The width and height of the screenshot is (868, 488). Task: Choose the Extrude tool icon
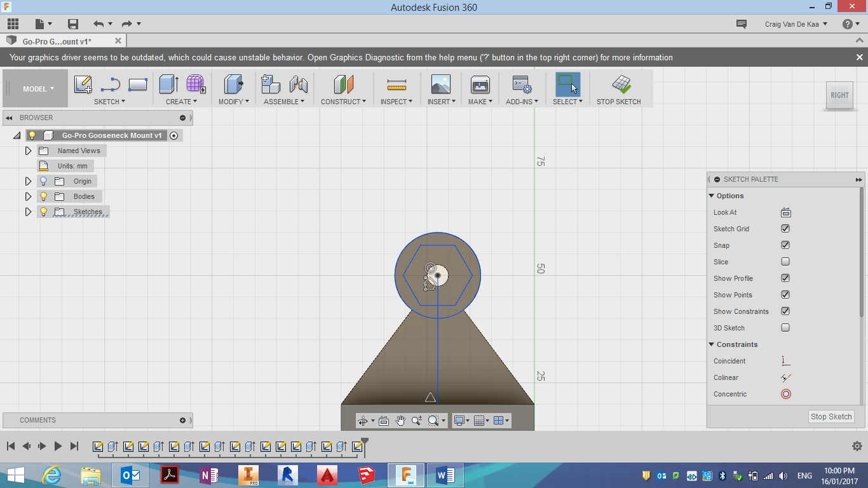pos(169,85)
